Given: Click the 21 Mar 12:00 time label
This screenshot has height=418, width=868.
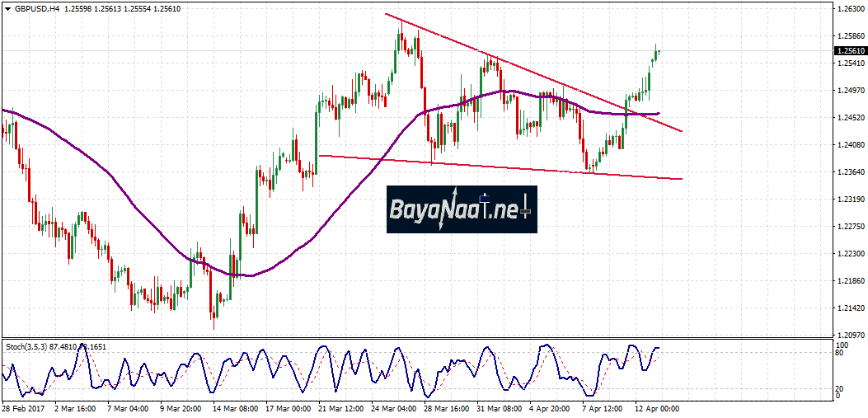Looking at the screenshot, I should point(342,408).
